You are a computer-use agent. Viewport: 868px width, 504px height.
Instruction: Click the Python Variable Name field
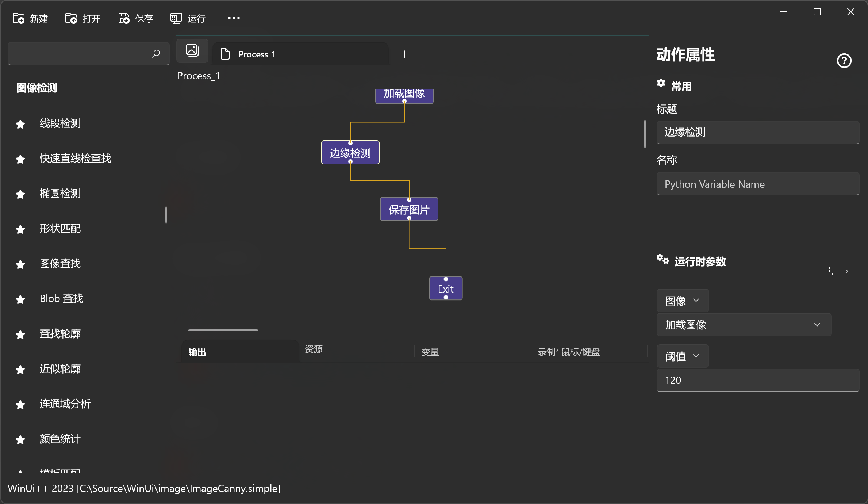pos(757,184)
